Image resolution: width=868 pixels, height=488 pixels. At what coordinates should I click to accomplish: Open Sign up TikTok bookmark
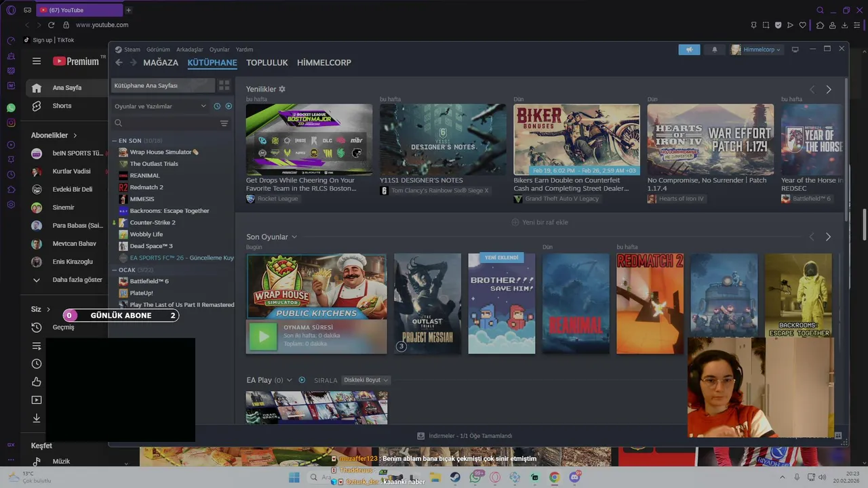(49, 40)
